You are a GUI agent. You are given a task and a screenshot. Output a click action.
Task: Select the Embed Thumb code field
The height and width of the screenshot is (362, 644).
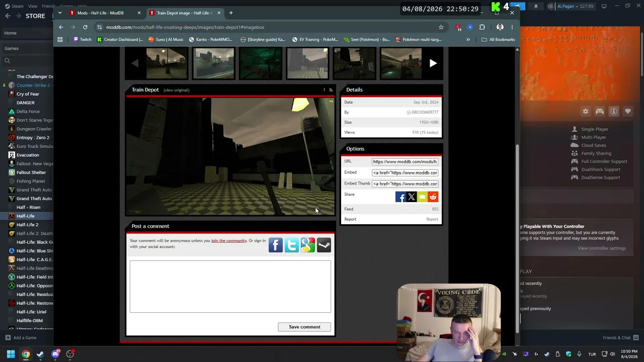[405, 184]
